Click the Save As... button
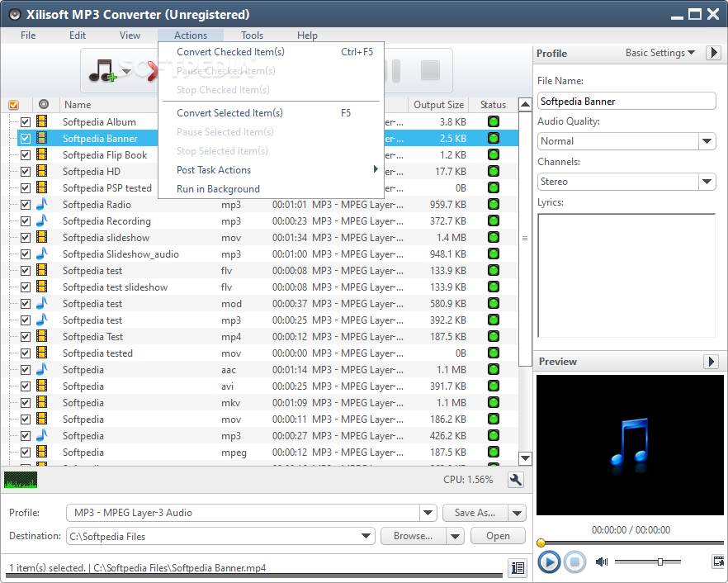Image resolution: width=728 pixels, height=583 pixels. click(x=475, y=513)
